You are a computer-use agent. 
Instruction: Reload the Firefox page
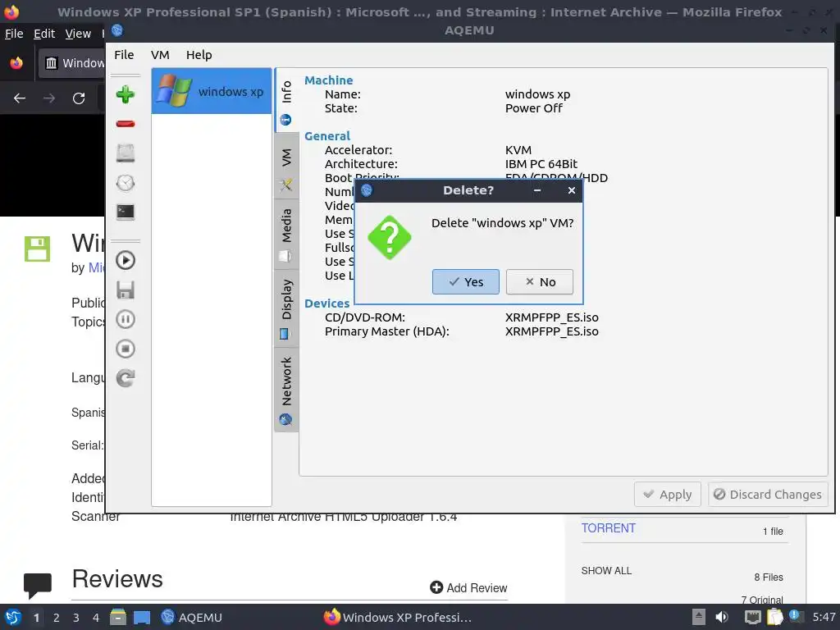tap(79, 98)
